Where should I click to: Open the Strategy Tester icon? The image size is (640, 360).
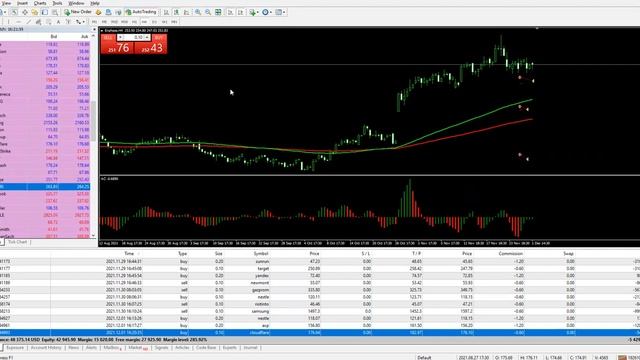[55, 12]
